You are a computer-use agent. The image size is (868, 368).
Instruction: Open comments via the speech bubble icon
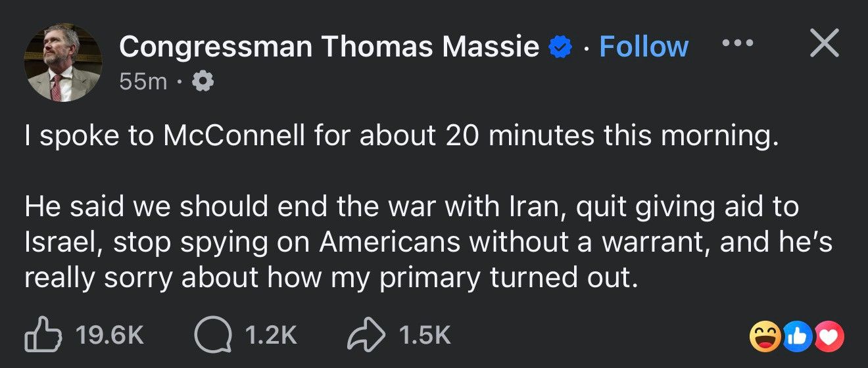(x=212, y=335)
